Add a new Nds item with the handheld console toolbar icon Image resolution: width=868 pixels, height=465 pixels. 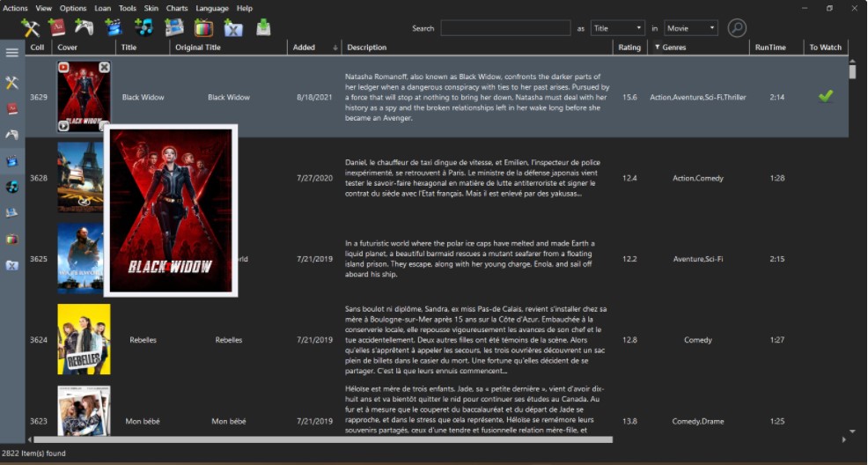(x=173, y=27)
